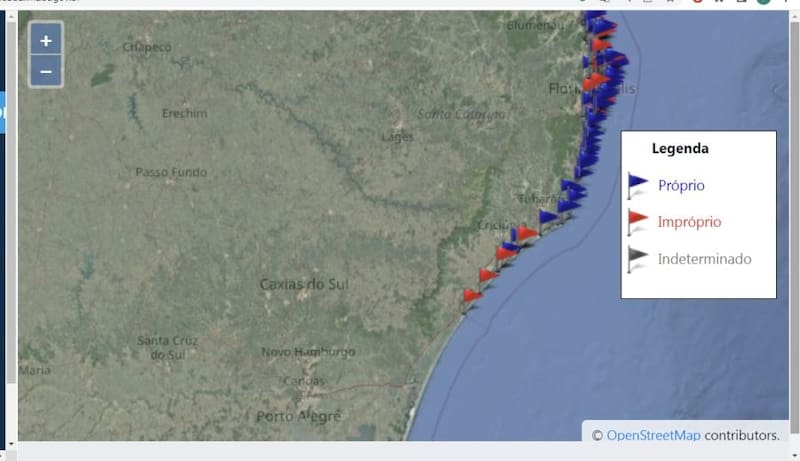Click Porto Alegre on the map
Screen dimensions: 800x461
[x=298, y=416]
